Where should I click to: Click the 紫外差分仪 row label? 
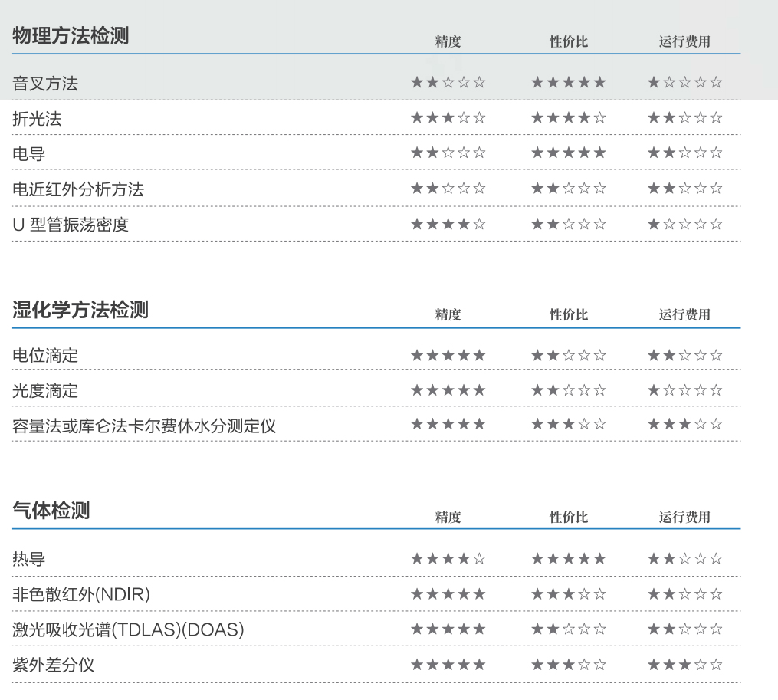(54, 665)
